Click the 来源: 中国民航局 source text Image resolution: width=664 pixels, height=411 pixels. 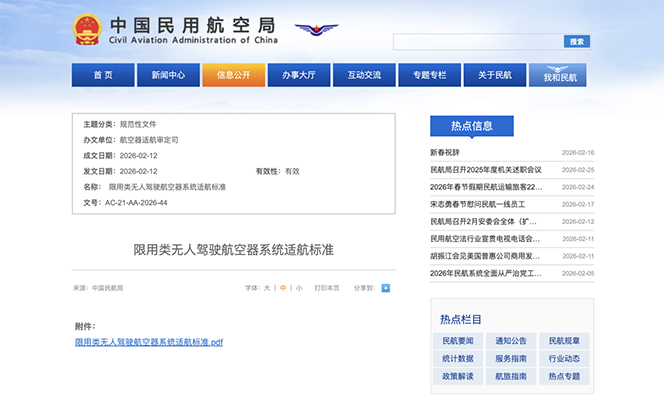pyautogui.click(x=98, y=288)
